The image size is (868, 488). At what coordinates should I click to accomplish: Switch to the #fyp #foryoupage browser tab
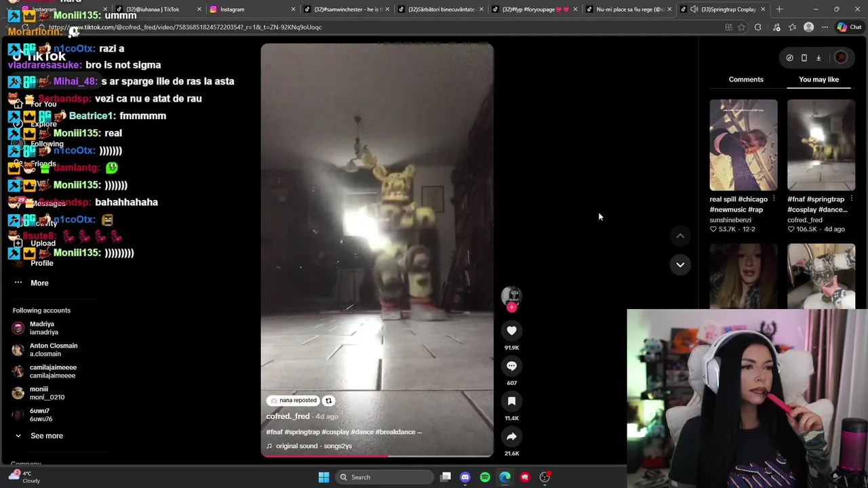tap(536, 9)
